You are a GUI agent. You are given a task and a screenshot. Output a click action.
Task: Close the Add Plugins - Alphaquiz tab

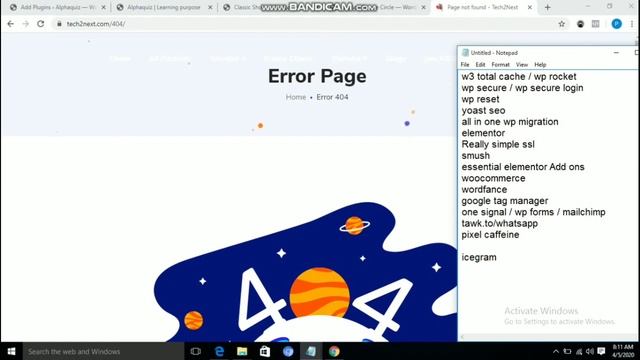[x=103, y=7]
